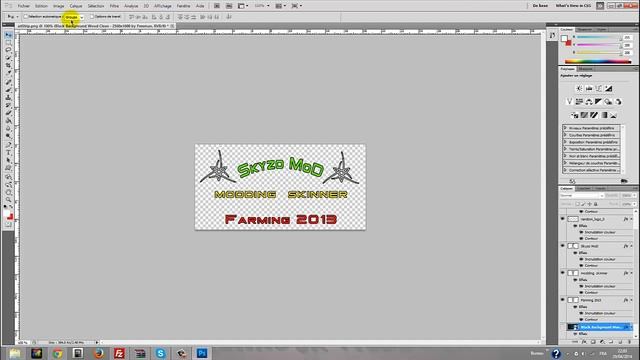Expand Exposition Paramètres prédéfinis
Image resolution: width=640 pixels, height=360 pixels.
pyautogui.click(x=566, y=142)
